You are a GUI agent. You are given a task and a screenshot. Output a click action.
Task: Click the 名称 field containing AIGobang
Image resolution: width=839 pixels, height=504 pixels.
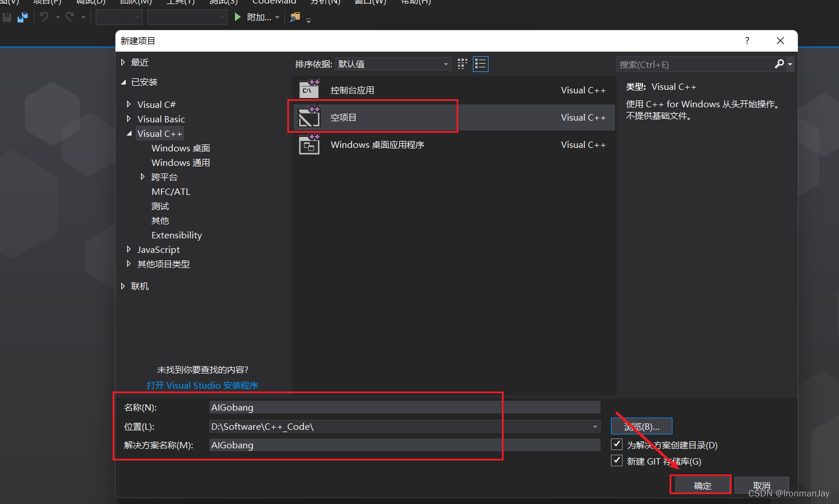pyautogui.click(x=404, y=407)
